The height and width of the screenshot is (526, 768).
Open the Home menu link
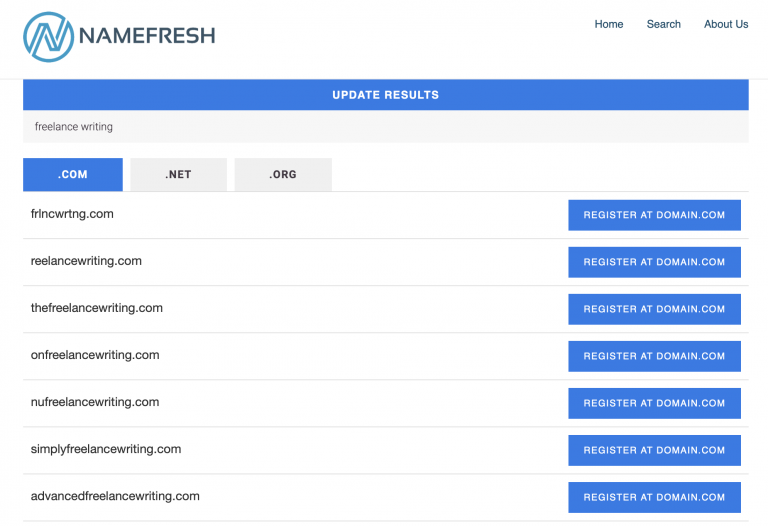pyautogui.click(x=609, y=24)
